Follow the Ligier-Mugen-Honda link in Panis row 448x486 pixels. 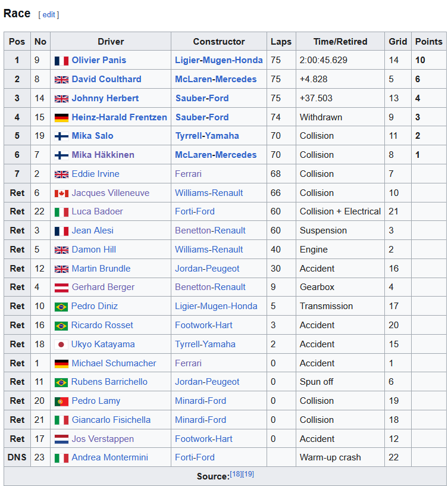point(218,60)
